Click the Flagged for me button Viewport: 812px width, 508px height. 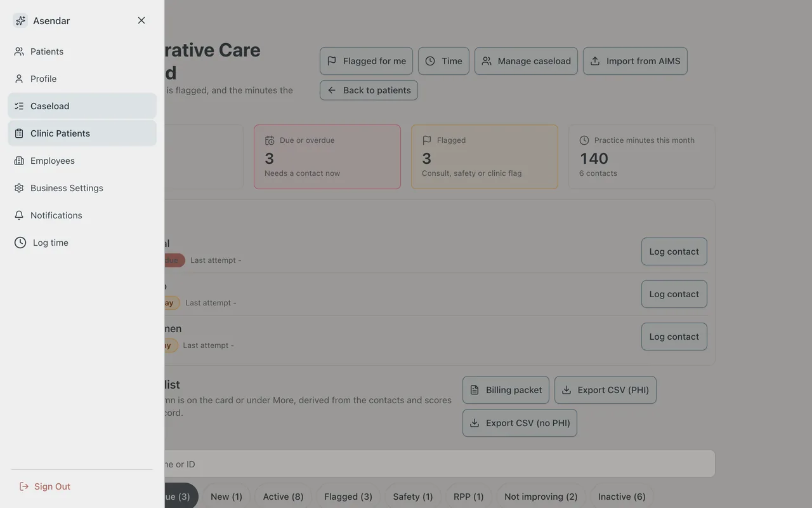click(366, 61)
